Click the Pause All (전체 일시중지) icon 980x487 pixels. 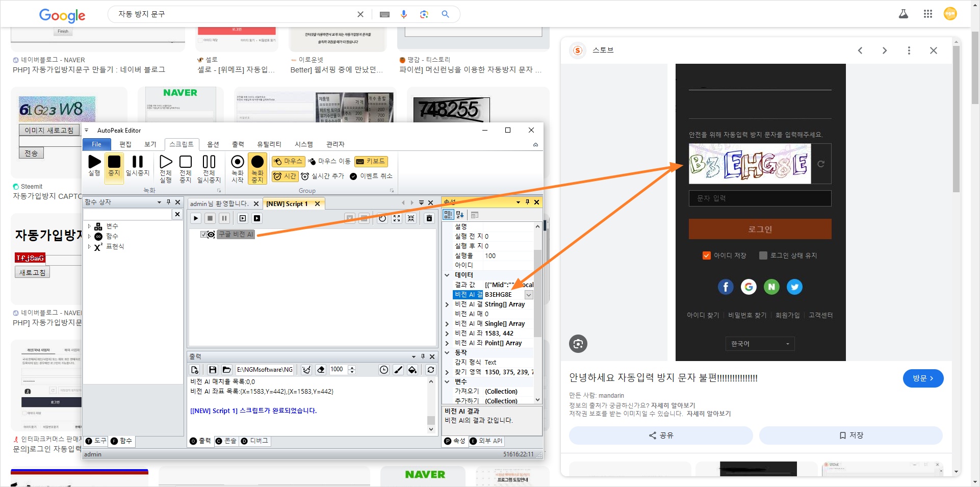point(209,162)
